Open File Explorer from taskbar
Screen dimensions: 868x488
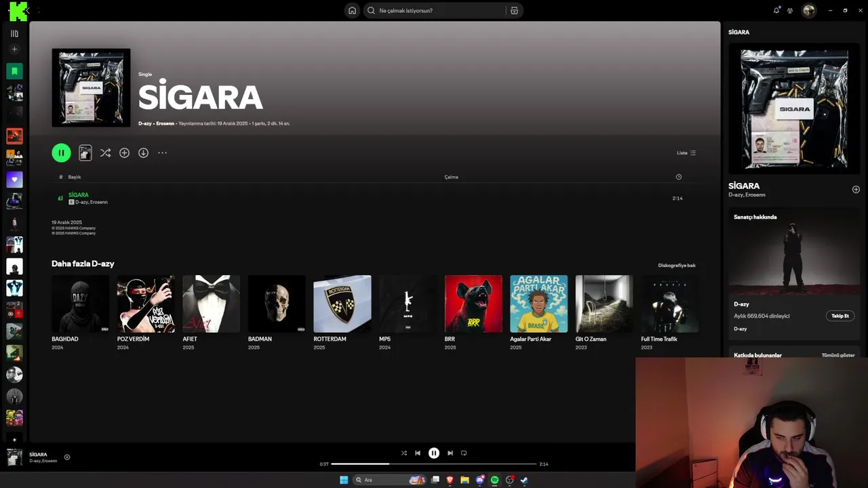465,480
